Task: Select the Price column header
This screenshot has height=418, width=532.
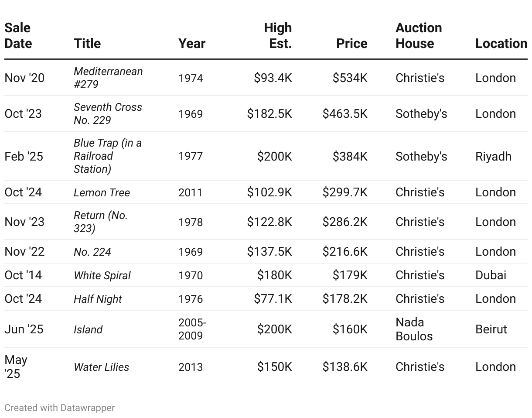Action: tap(351, 44)
